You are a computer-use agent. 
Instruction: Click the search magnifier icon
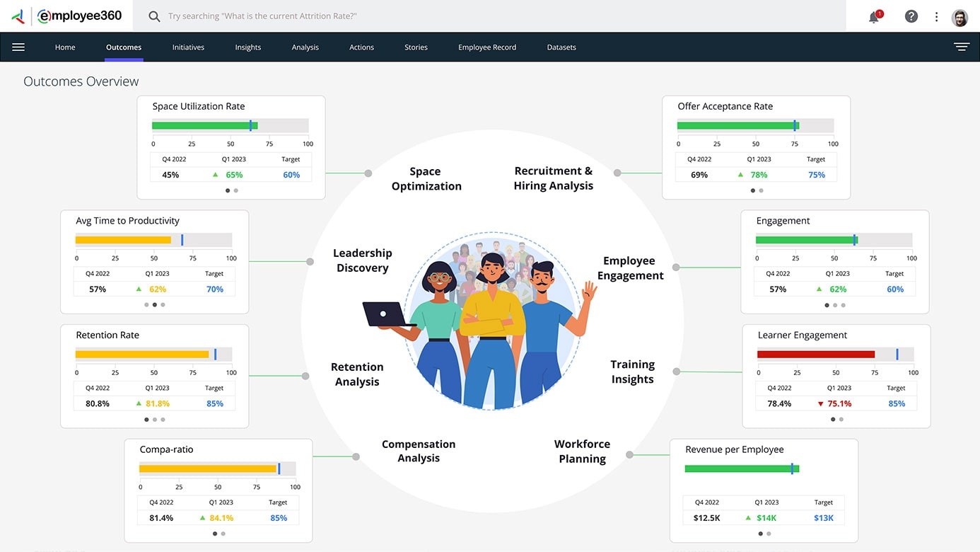154,16
